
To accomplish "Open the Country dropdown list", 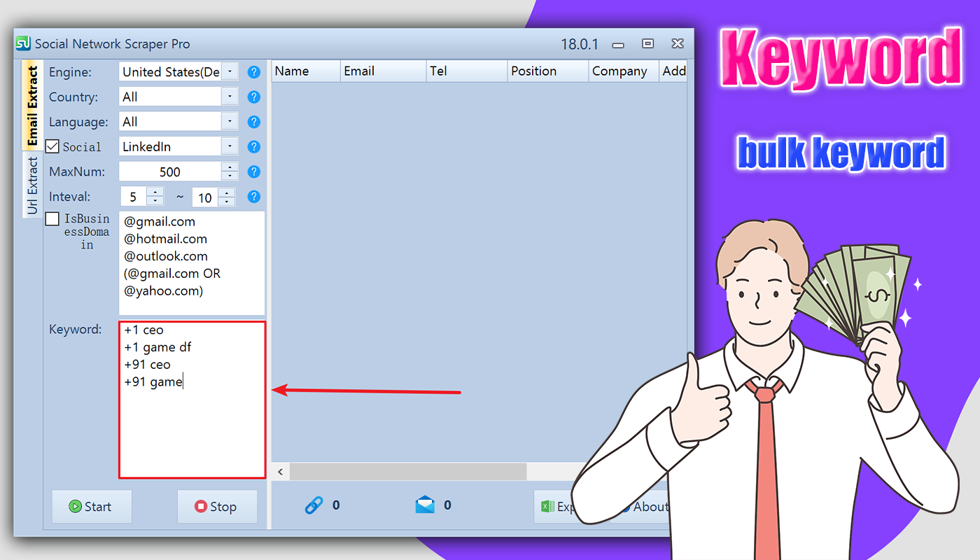I will click(x=230, y=97).
